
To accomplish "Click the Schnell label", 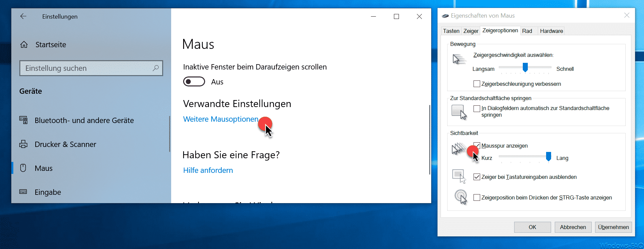I will coord(565,69).
